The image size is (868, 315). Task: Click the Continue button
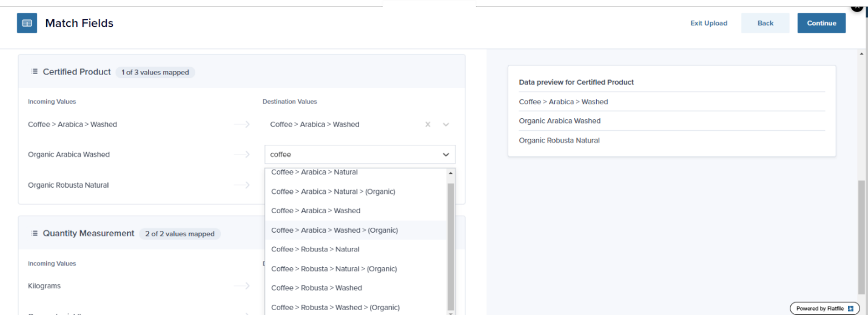click(821, 23)
